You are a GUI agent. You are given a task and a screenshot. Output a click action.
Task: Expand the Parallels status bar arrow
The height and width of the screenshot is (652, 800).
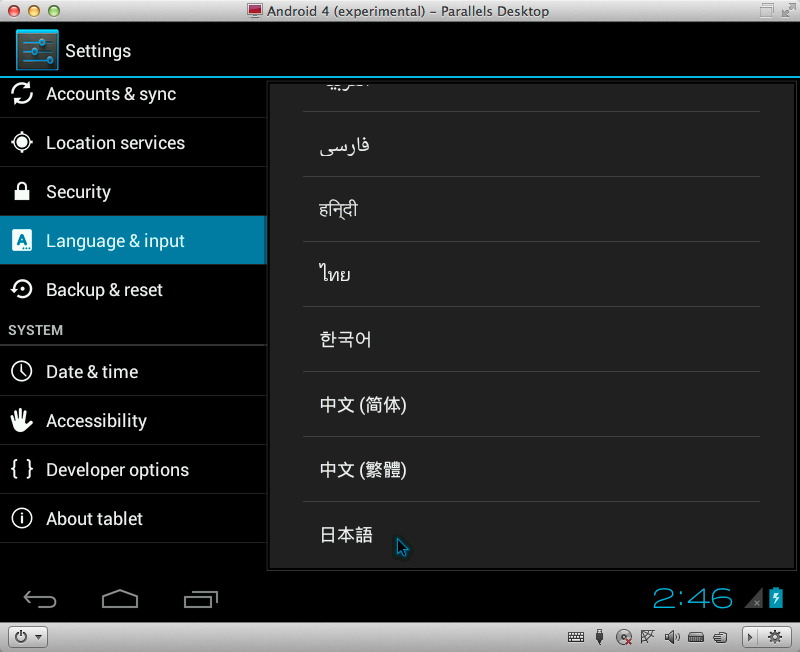[750, 637]
